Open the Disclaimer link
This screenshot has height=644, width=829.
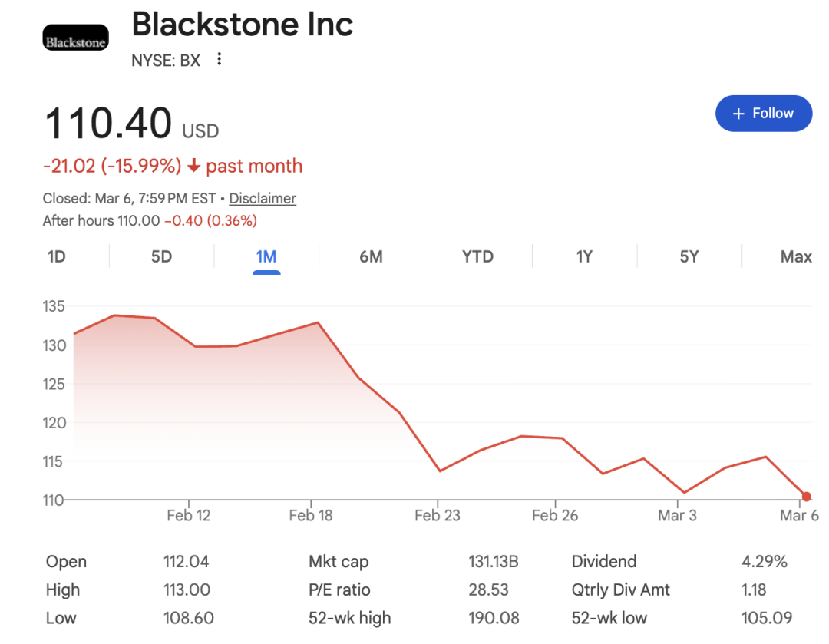[x=263, y=198]
